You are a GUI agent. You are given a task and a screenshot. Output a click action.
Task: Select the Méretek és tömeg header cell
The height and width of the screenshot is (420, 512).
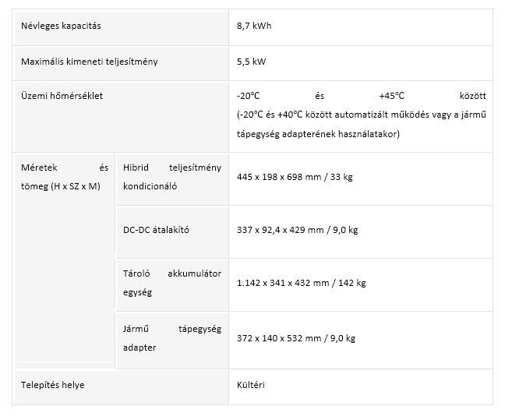click(x=65, y=177)
